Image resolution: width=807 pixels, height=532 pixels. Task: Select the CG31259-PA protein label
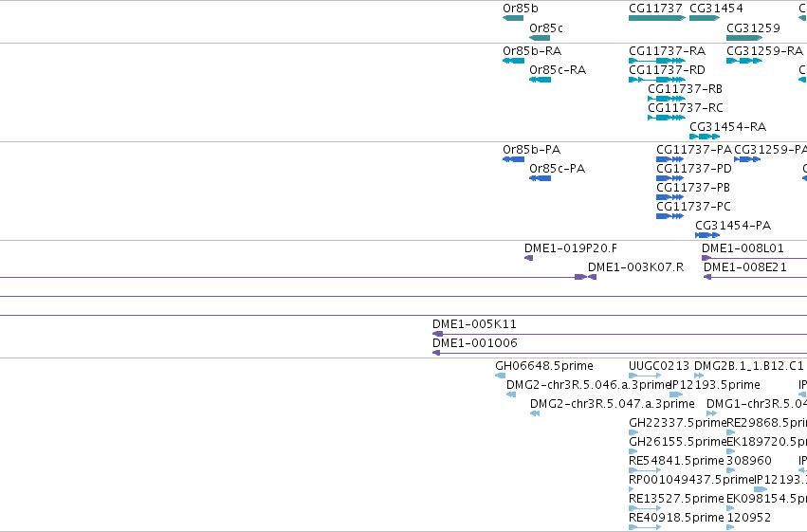pos(770,150)
